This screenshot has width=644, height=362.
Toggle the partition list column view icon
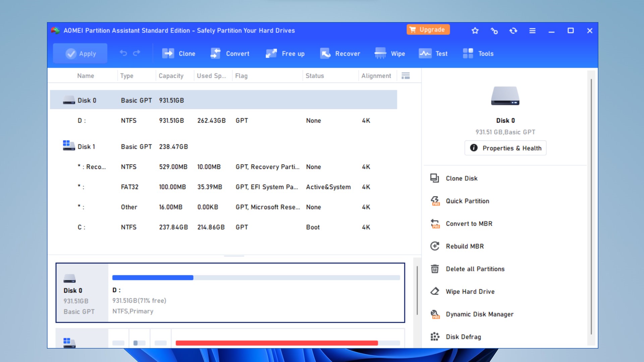[406, 76]
